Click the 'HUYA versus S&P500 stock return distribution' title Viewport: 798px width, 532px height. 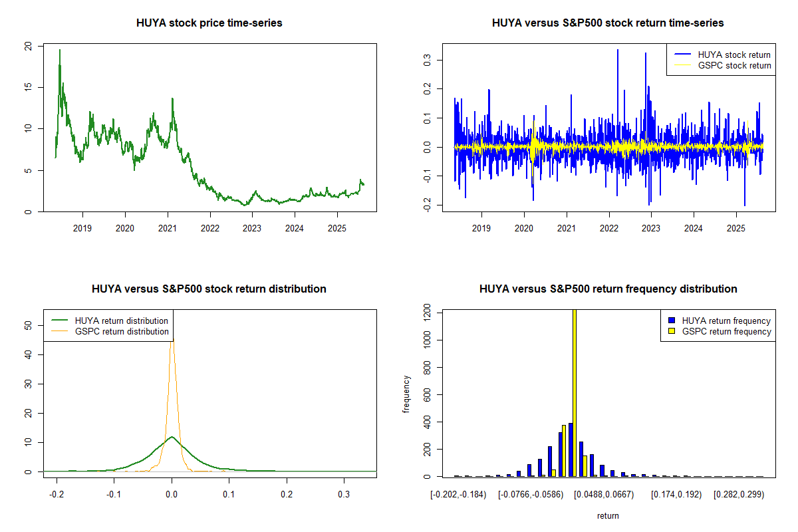pos(209,289)
